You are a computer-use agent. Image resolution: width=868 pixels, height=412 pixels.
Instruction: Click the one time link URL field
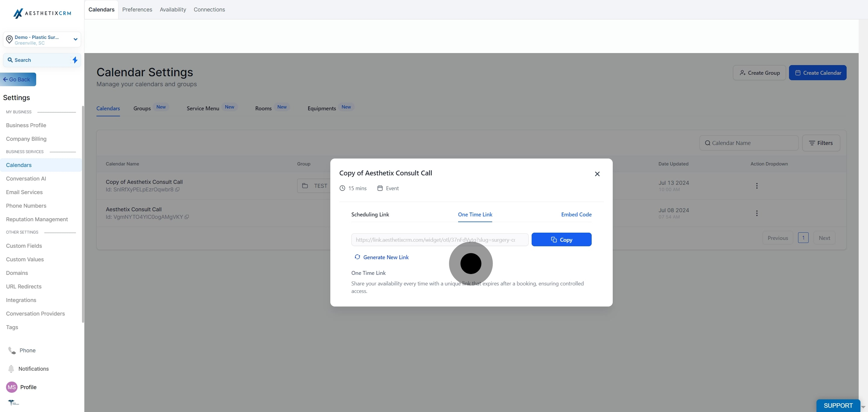point(440,240)
